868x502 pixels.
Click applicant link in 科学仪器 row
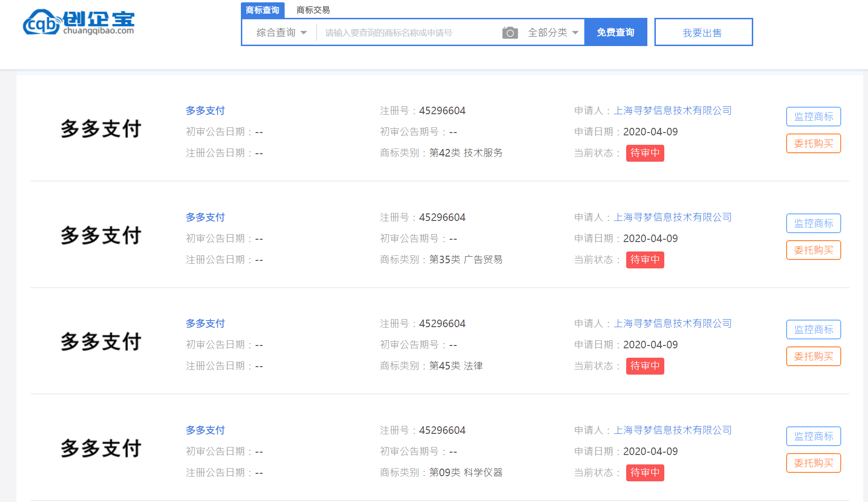click(673, 430)
